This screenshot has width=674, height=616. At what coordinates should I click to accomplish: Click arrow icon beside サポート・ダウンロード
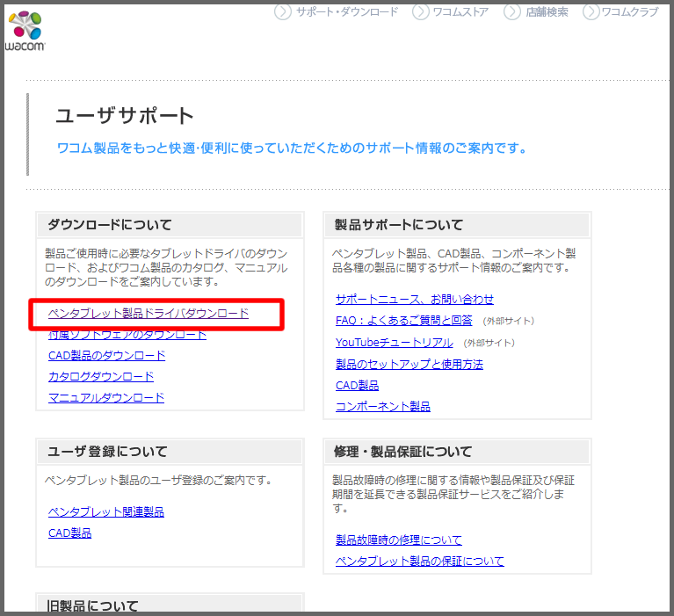coord(282,11)
